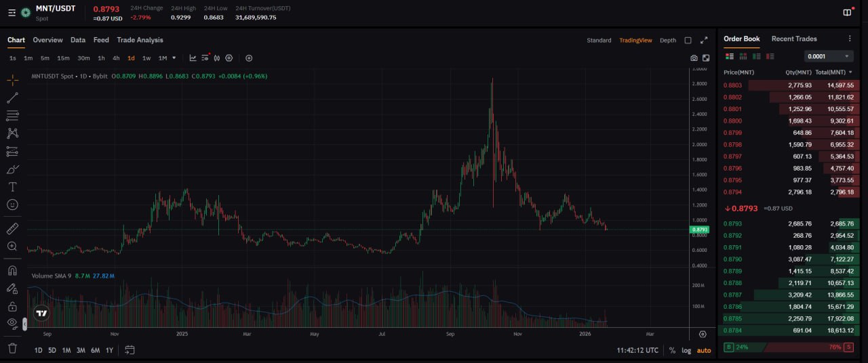Toggle lock all drawings padlock
Screen dimensions: 868x363
pos(12,307)
